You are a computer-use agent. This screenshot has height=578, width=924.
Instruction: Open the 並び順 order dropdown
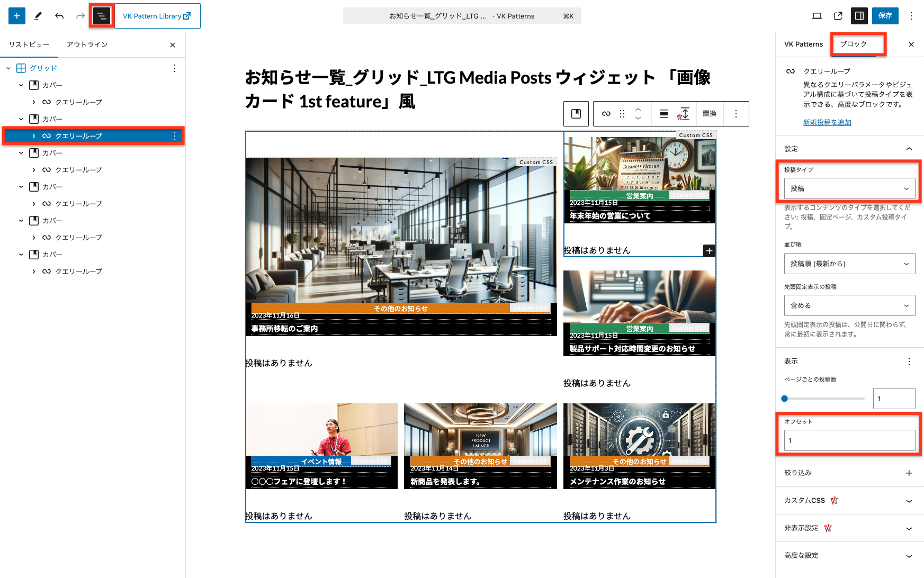point(849,264)
